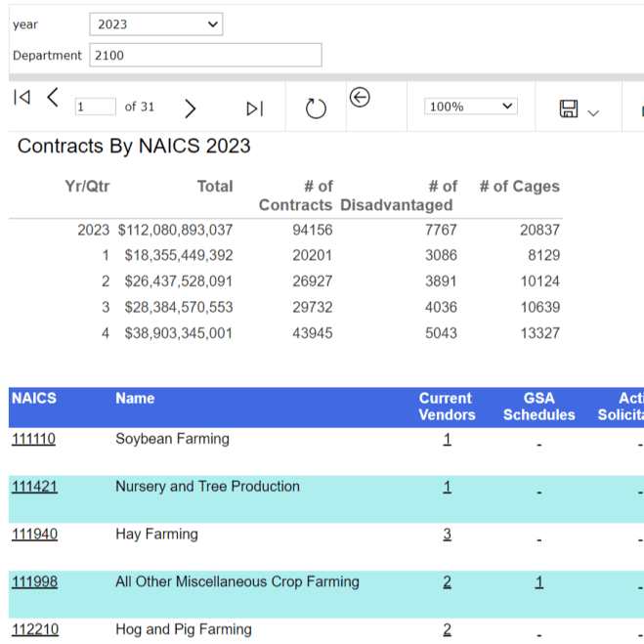The height and width of the screenshot is (644, 644).
Task: Click the Soybean Farming name
Action: pyautogui.click(x=173, y=439)
